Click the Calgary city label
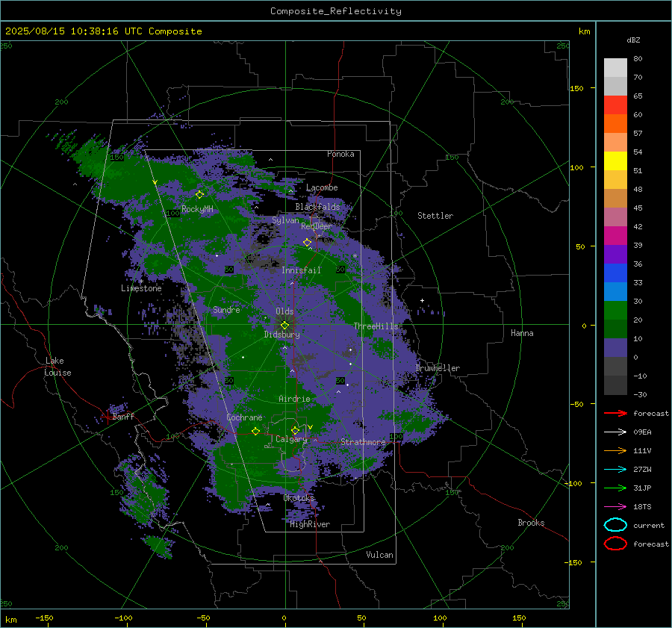 tap(291, 439)
